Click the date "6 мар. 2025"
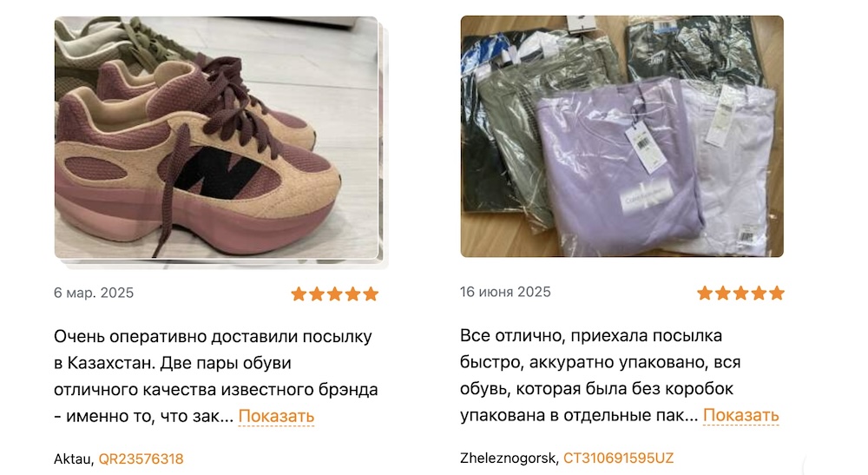This screenshot has height=475, width=868. click(x=94, y=293)
